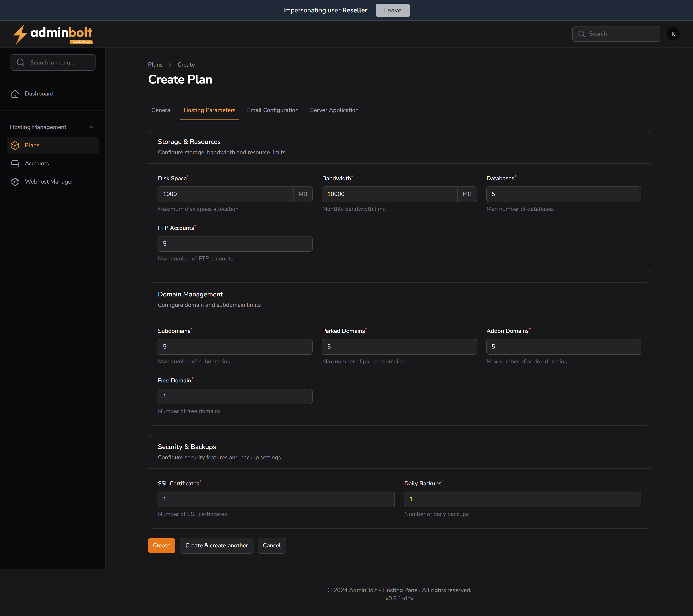Click the Plans breadcrumb link
This screenshot has width=693, height=616.
pos(155,65)
